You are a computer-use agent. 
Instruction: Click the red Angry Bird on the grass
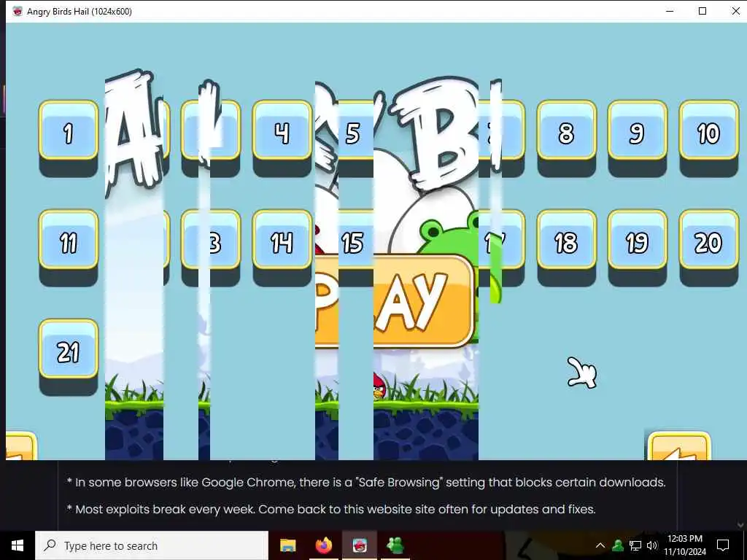379,386
